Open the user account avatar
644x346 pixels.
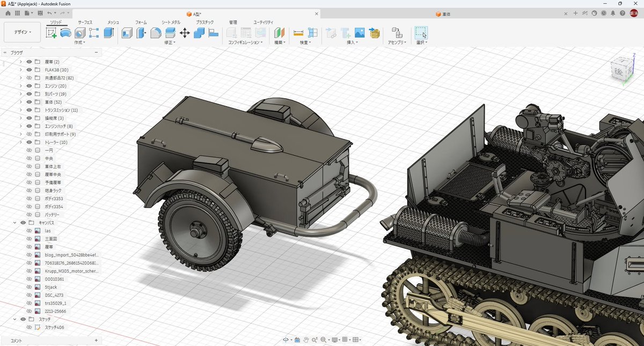[634, 13]
